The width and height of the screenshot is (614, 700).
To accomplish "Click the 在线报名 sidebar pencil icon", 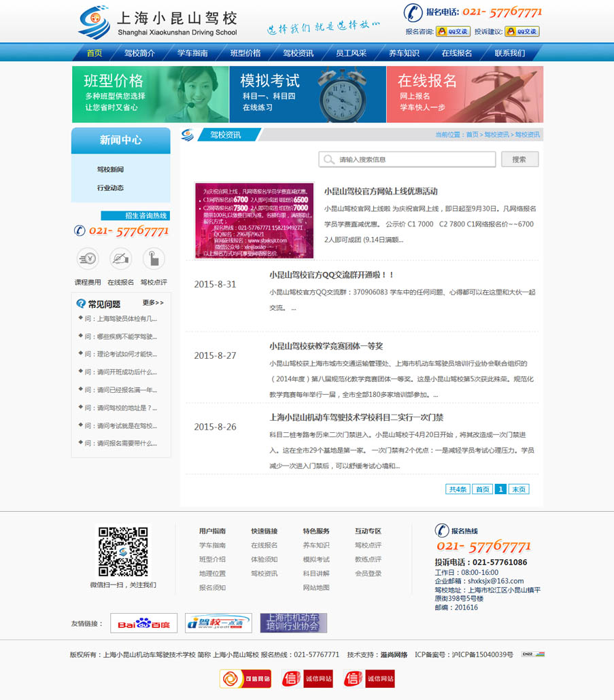I will coord(120,258).
